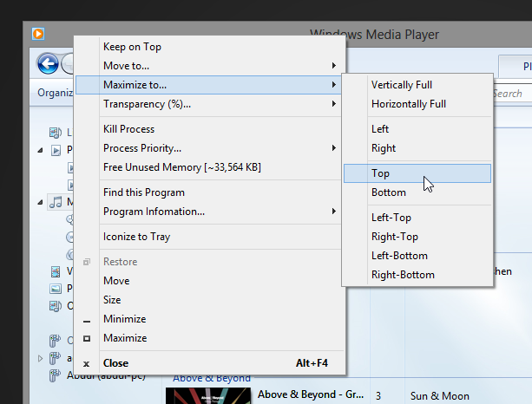Screen dimensions: 532x404
Task: Select Keep on Top menu item
Action: pos(210,47)
